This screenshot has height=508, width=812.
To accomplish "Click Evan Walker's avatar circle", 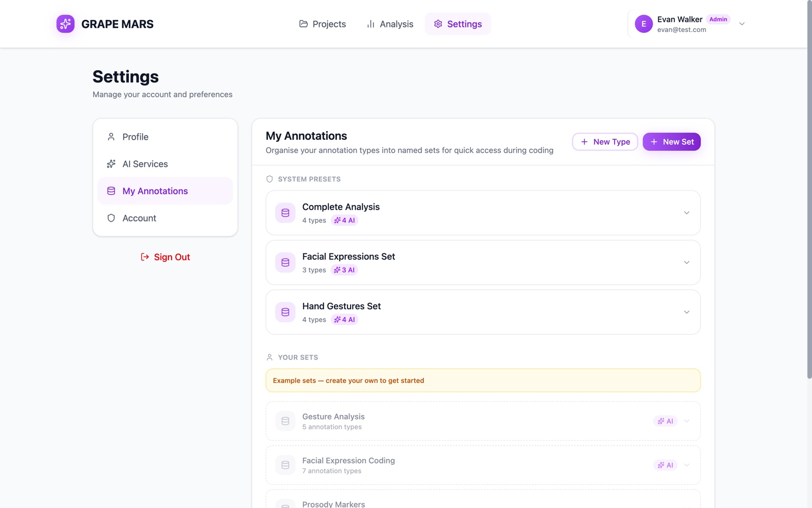I will click(644, 24).
